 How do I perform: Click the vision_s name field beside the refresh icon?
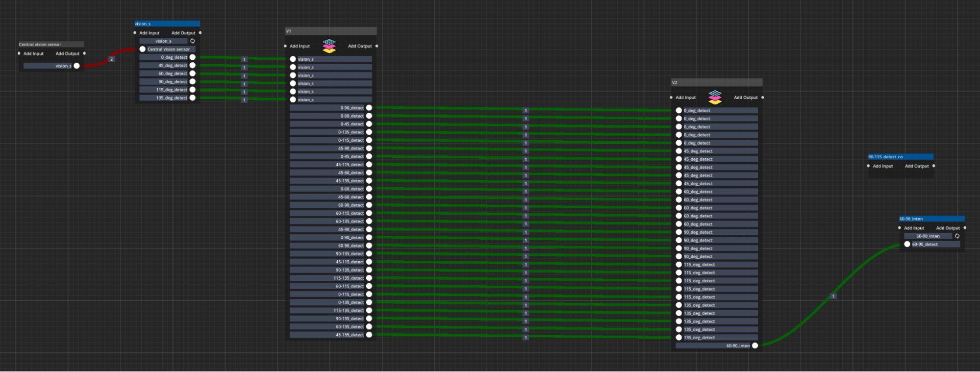[163, 41]
